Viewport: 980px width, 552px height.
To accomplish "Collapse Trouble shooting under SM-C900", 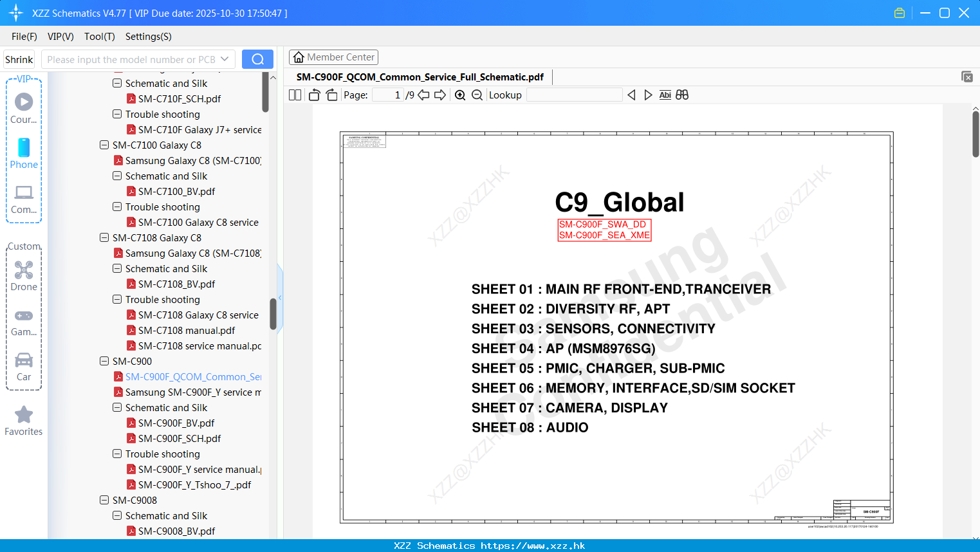I will (x=117, y=454).
